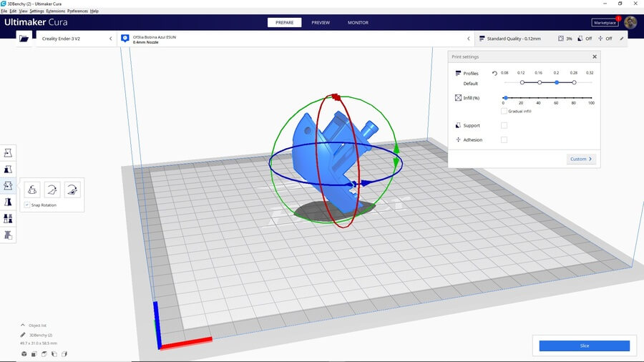This screenshot has height=362, width=644.
Task: Click the infill 3% indicator in header
Action: point(565,39)
